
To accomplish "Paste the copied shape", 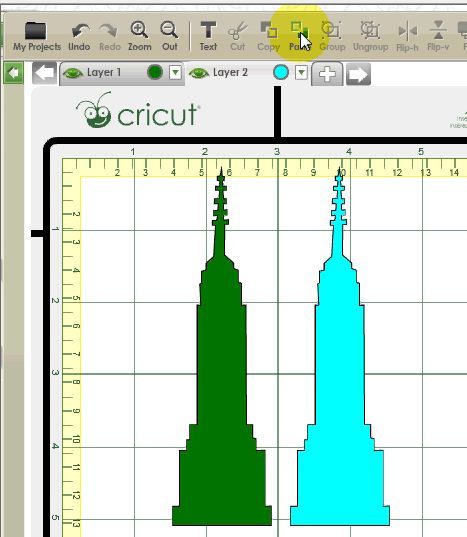I will [x=300, y=36].
